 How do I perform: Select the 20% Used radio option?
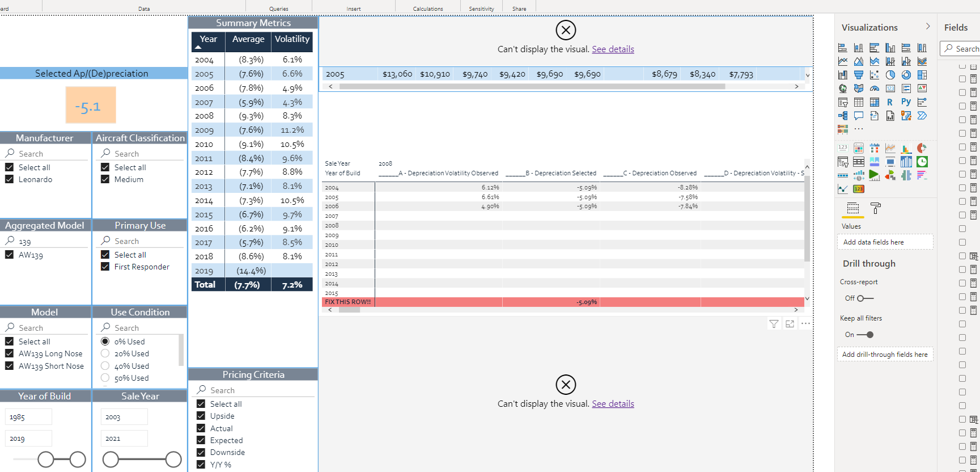[105, 353]
